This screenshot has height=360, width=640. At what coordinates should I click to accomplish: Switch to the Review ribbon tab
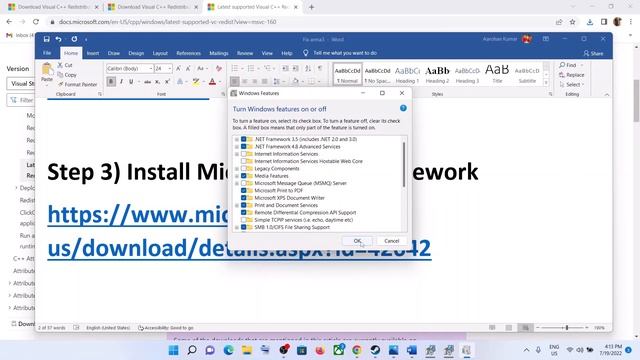pos(245,53)
